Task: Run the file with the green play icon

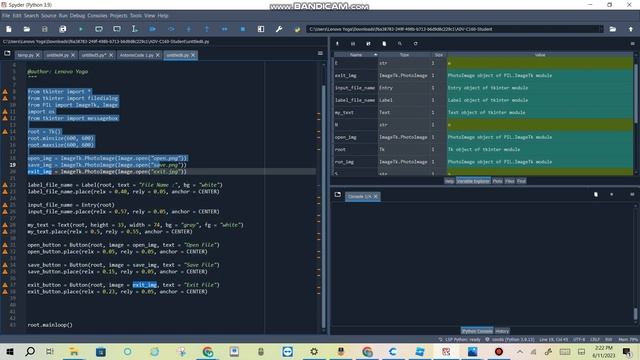Action: pyautogui.click(x=80, y=29)
